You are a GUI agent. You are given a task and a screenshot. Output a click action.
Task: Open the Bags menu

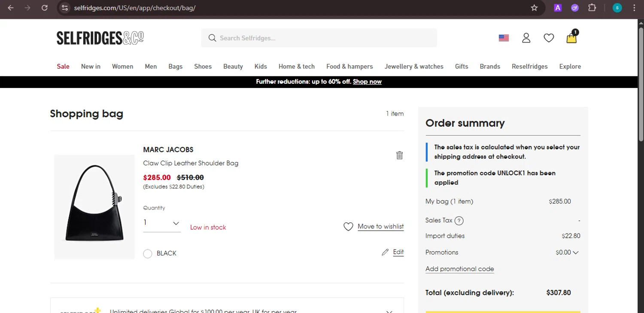coord(175,67)
